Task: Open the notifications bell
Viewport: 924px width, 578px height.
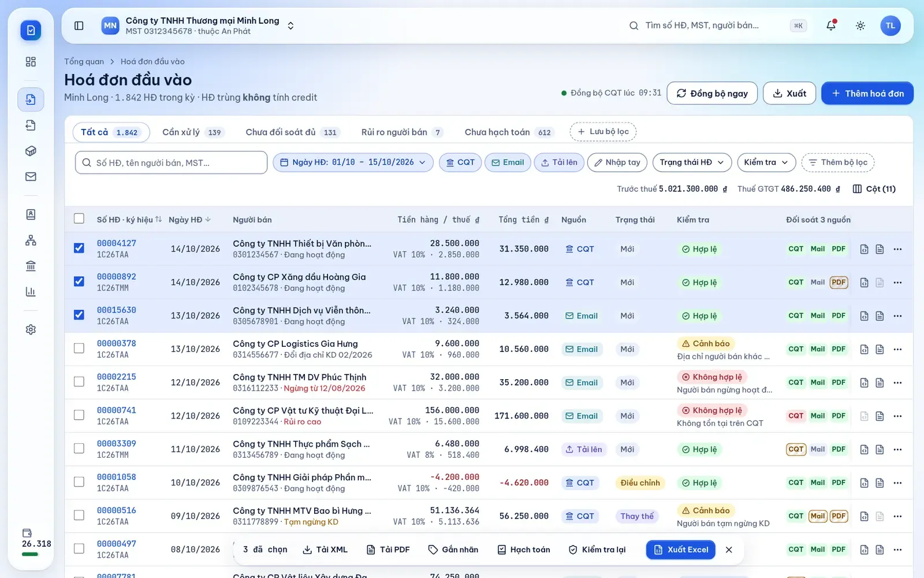Action: coord(831,25)
